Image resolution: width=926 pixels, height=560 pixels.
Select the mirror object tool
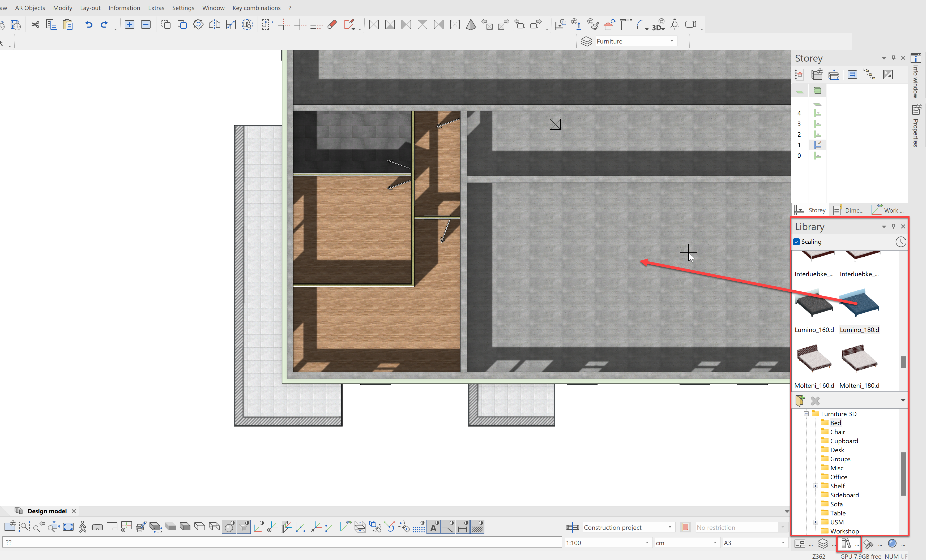pos(215,25)
